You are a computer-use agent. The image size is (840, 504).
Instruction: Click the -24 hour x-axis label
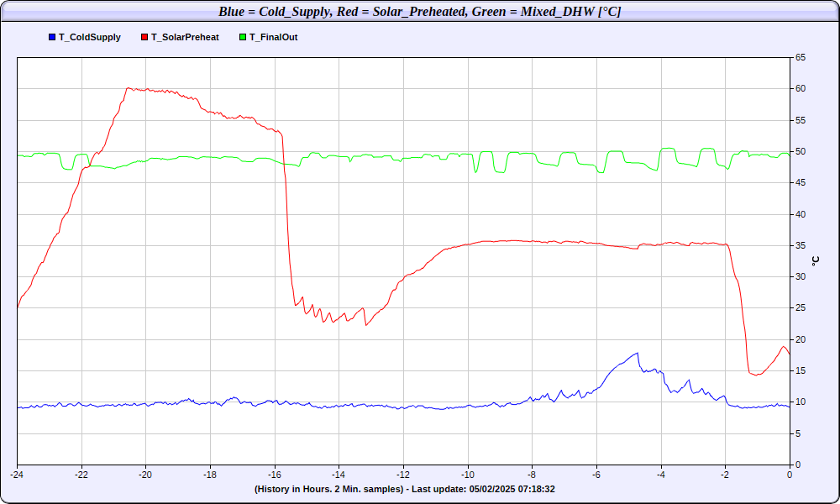click(x=17, y=475)
